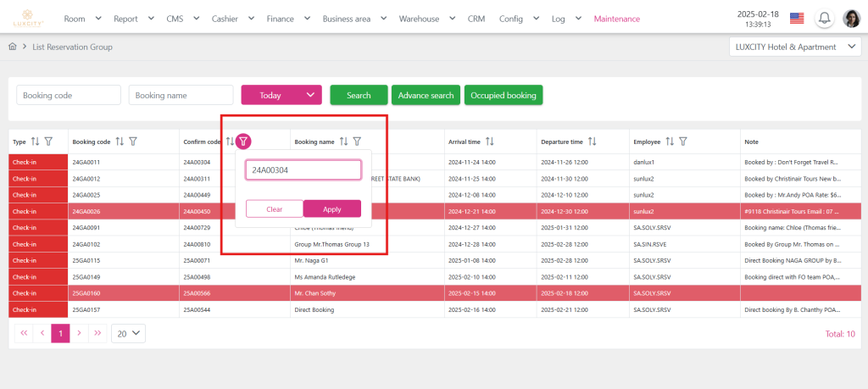Sort by Departure time column
This screenshot has width=868, height=389.
(592, 142)
